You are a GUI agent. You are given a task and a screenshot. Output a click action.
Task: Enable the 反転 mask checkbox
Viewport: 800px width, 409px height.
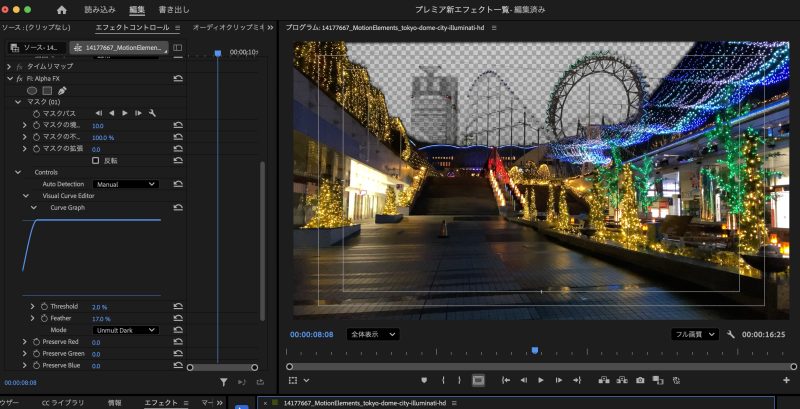click(96, 160)
